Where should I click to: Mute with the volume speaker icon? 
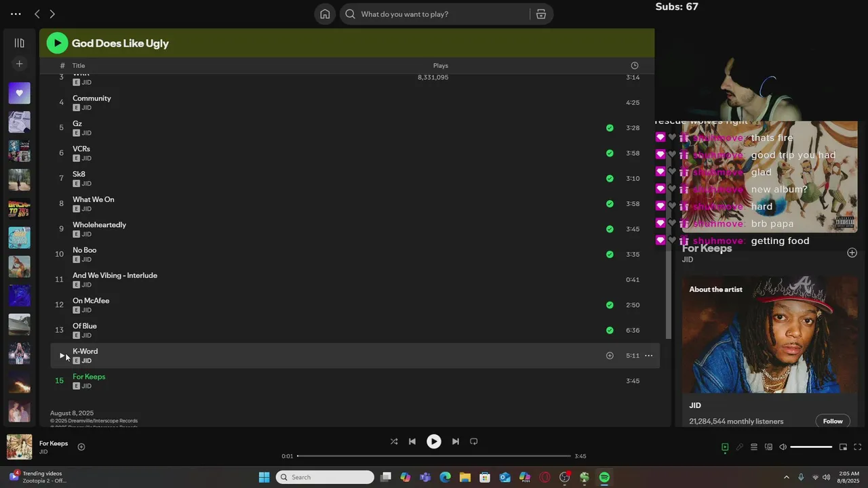click(x=783, y=447)
